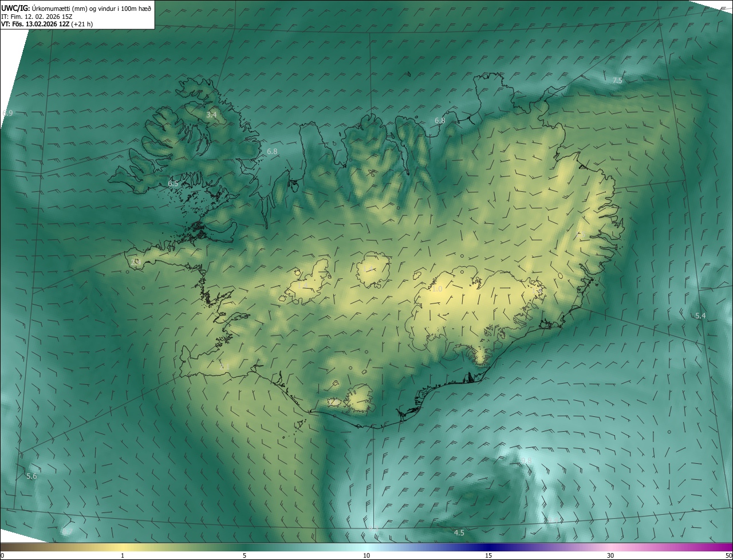Screen dimensions: 733x560
Task: Click the 0.9 label at left edge
Action: (x=7, y=113)
